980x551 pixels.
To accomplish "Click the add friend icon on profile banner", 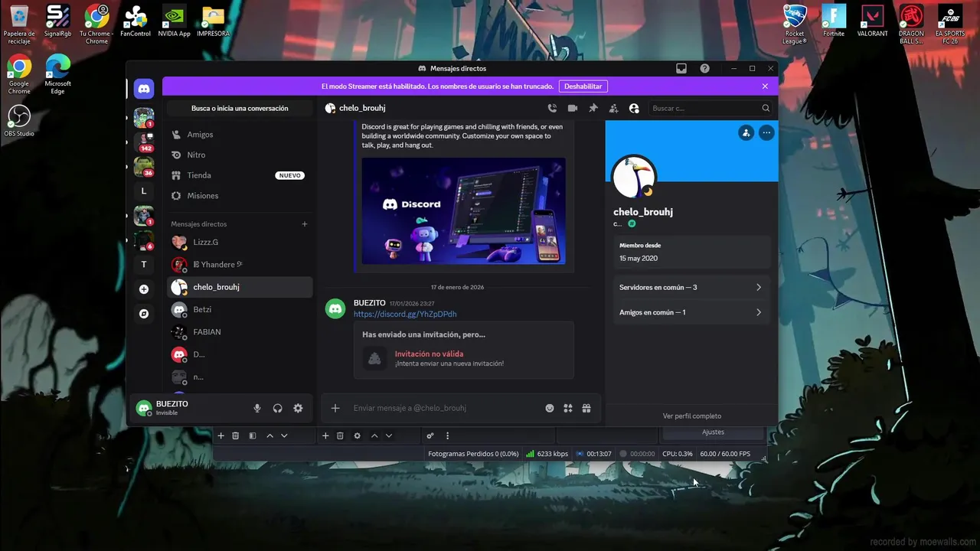I will (x=746, y=133).
